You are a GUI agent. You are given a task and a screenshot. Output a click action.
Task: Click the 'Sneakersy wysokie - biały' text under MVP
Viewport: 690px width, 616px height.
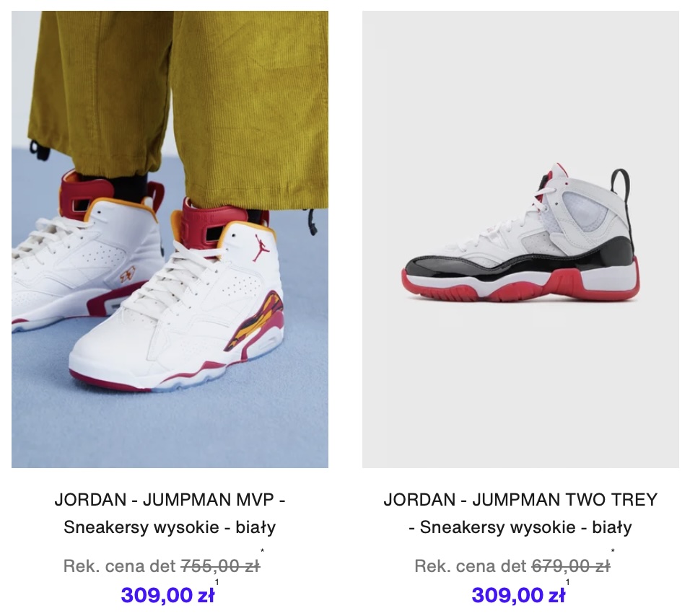pos(170,527)
